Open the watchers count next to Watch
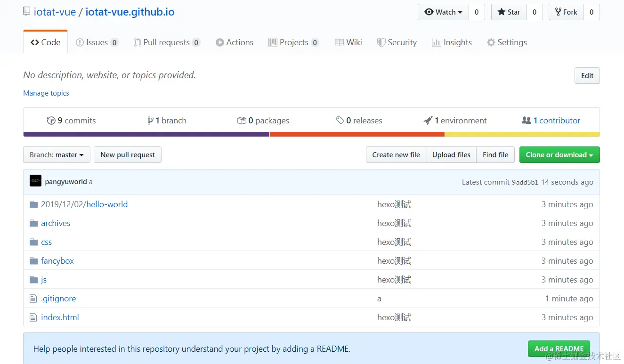This screenshot has width=624, height=364. point(477,12)
